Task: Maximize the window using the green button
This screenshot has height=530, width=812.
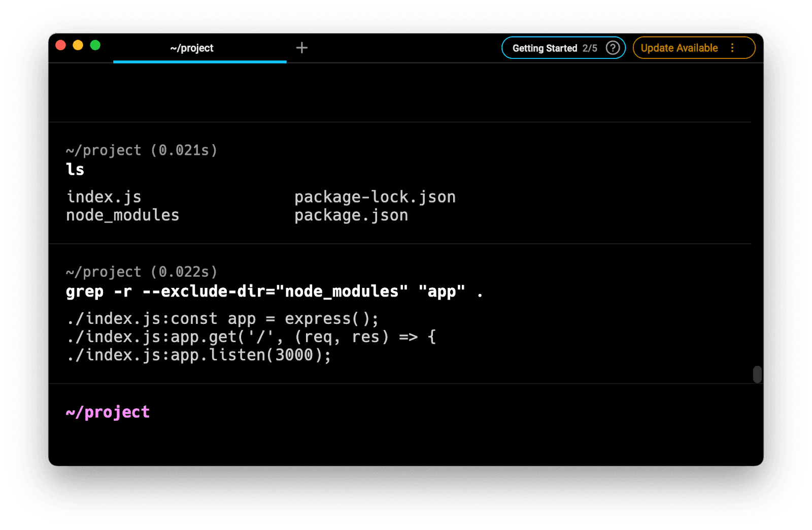Action: click(95, 45)
